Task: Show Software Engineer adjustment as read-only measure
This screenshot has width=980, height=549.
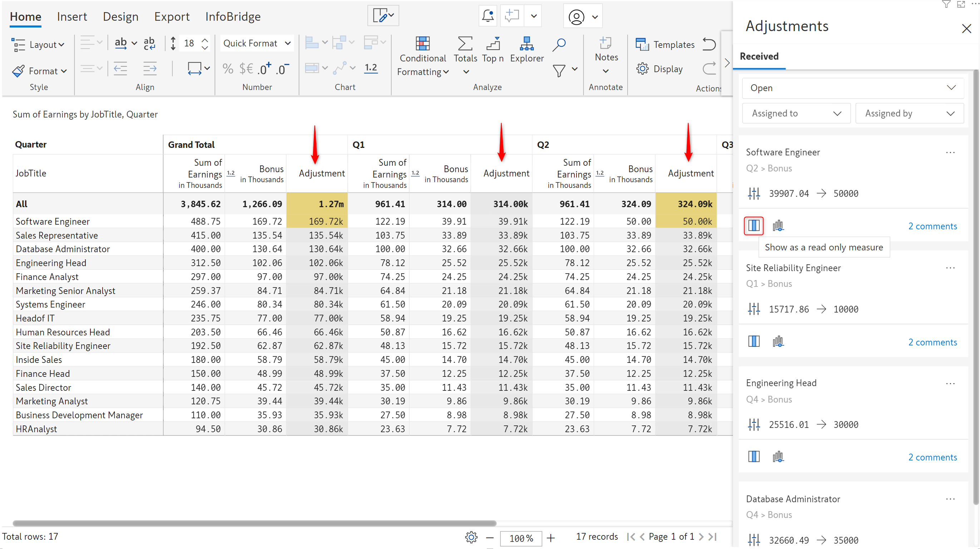Action: [753, 226]
